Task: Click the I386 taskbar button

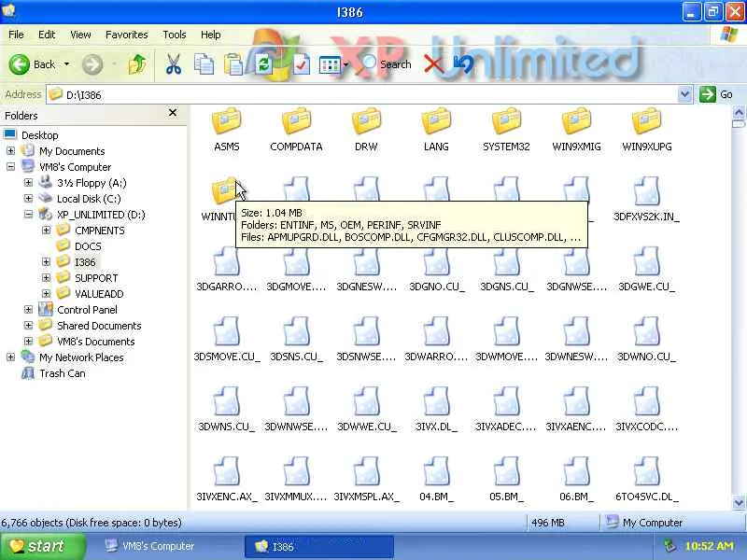Action: 319,546
